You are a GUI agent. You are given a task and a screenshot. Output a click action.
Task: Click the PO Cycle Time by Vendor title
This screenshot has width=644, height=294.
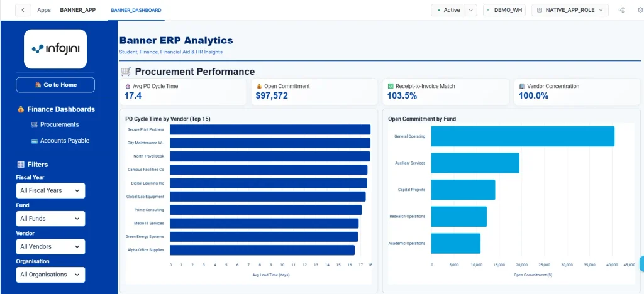coord(167,119)
